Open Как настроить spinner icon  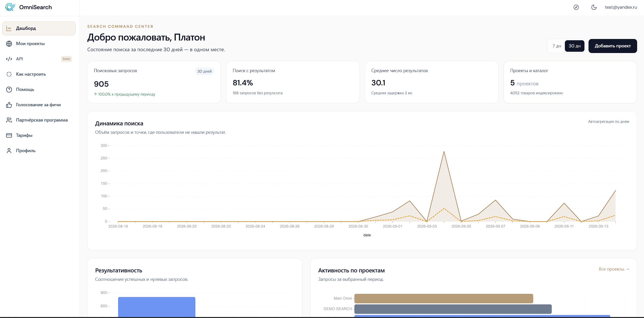coord(9,74)
